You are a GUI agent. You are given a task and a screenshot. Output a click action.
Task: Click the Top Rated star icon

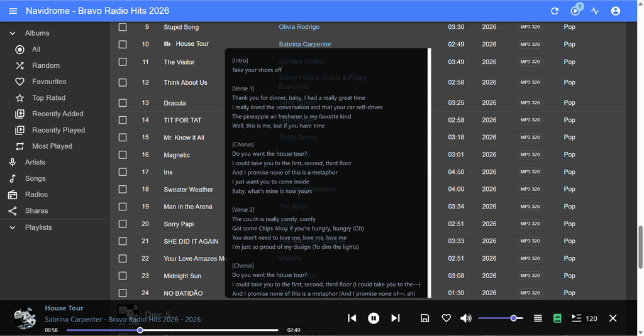19,98
